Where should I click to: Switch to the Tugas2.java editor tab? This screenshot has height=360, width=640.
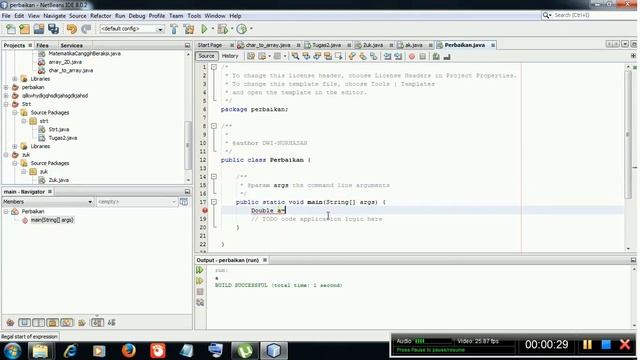326,45
